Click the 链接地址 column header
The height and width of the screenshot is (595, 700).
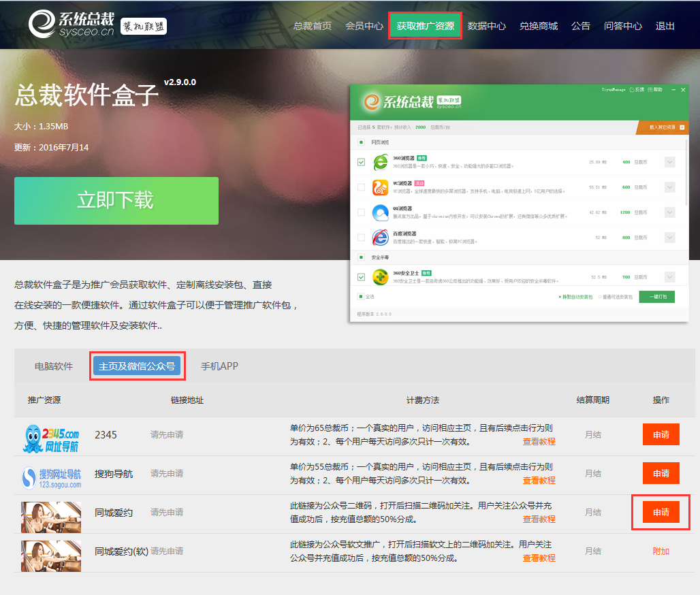187,400
